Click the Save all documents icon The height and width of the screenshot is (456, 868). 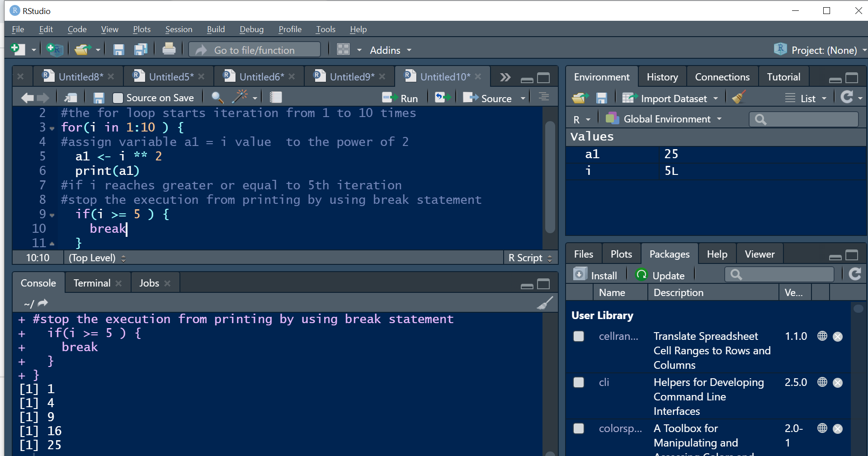(x=141, y=50)
